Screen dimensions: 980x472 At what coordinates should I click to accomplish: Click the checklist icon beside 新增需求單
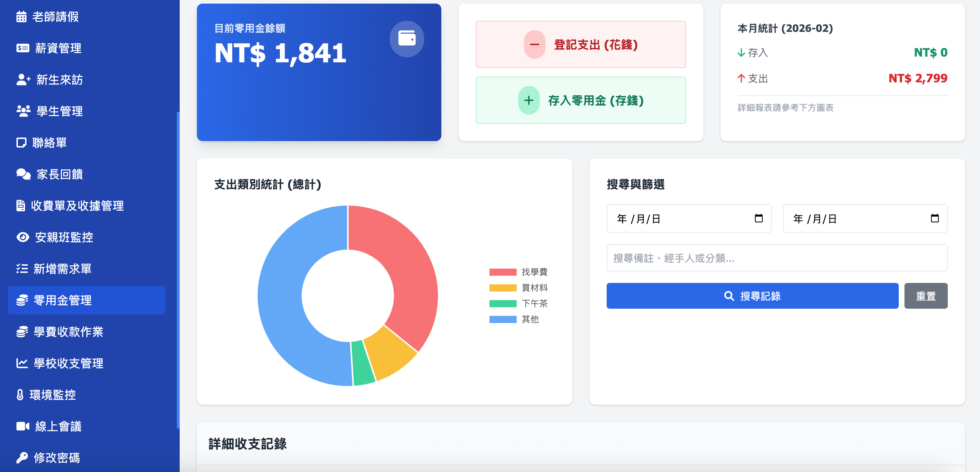pos(22,269)
